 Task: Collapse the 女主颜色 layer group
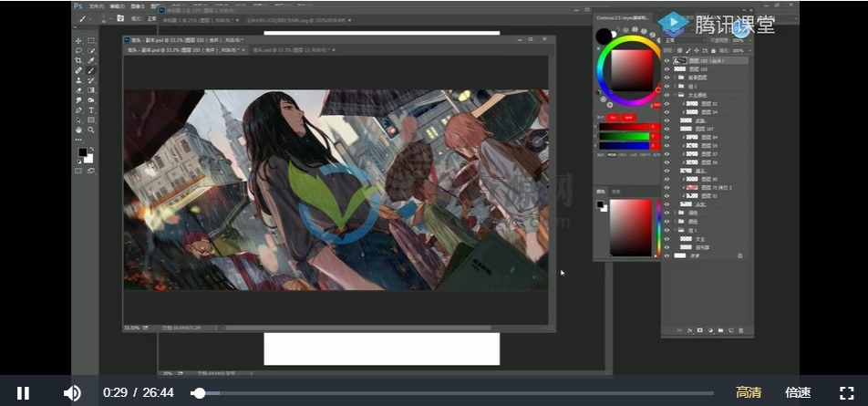(x=675, y=95)
